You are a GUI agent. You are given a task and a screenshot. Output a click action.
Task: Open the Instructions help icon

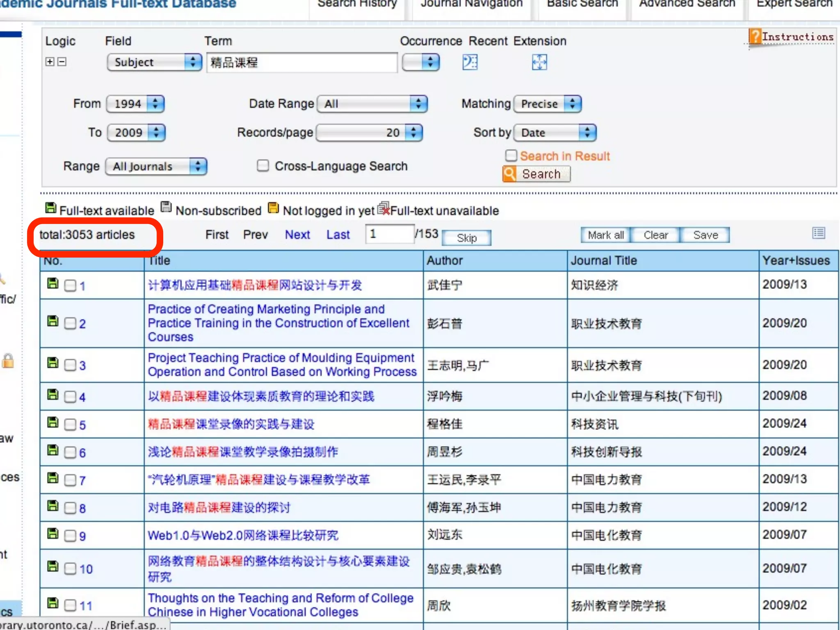pyautogui.click(x=755, y=37)
